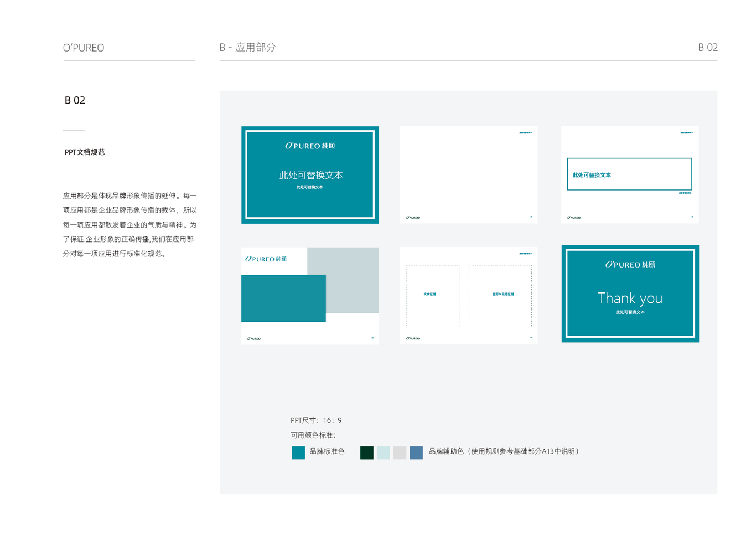Pick the dark green auxiliary color swatch
This screenshot has height=535, width=756.
coord(367,452)
